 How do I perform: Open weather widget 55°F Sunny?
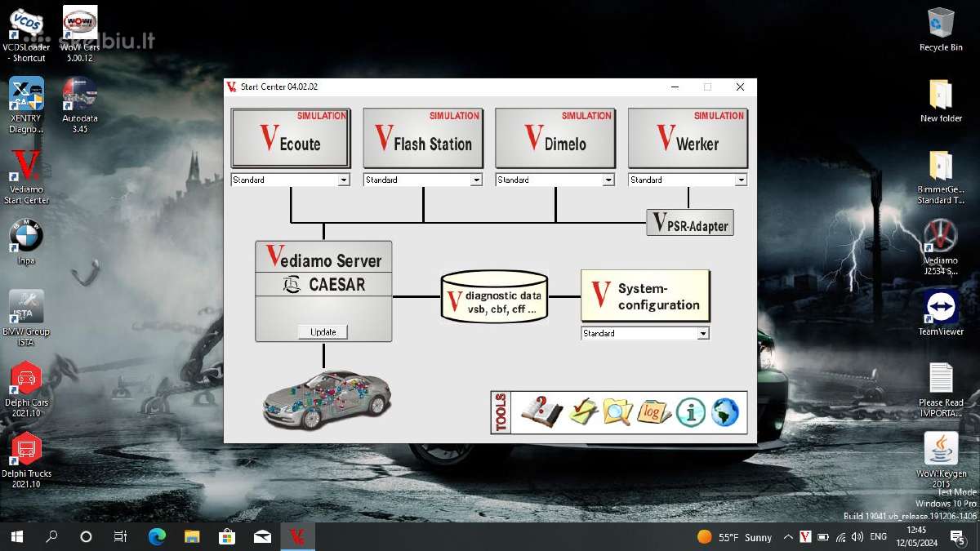(x=734, y=536)
